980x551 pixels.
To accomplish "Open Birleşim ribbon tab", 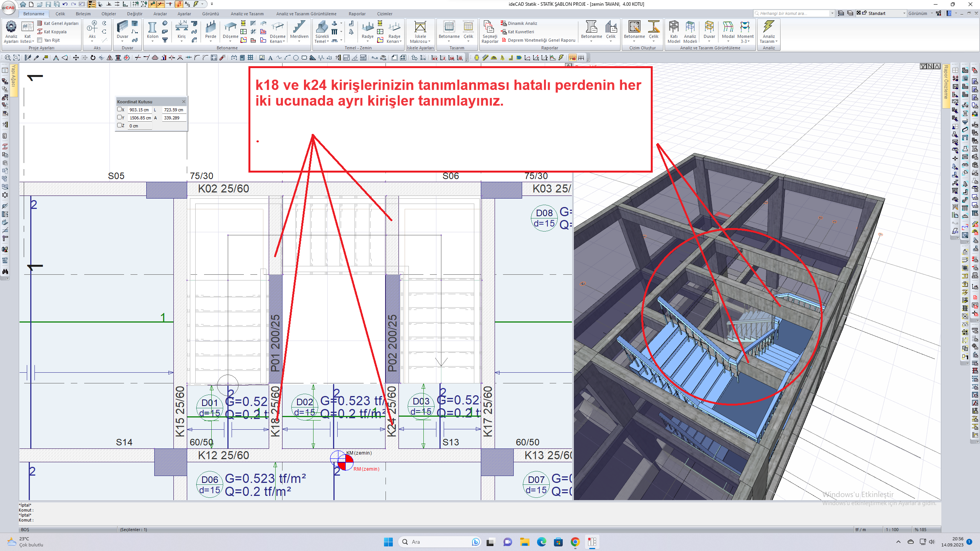I will pyautogui.click(x=83, y=14).
